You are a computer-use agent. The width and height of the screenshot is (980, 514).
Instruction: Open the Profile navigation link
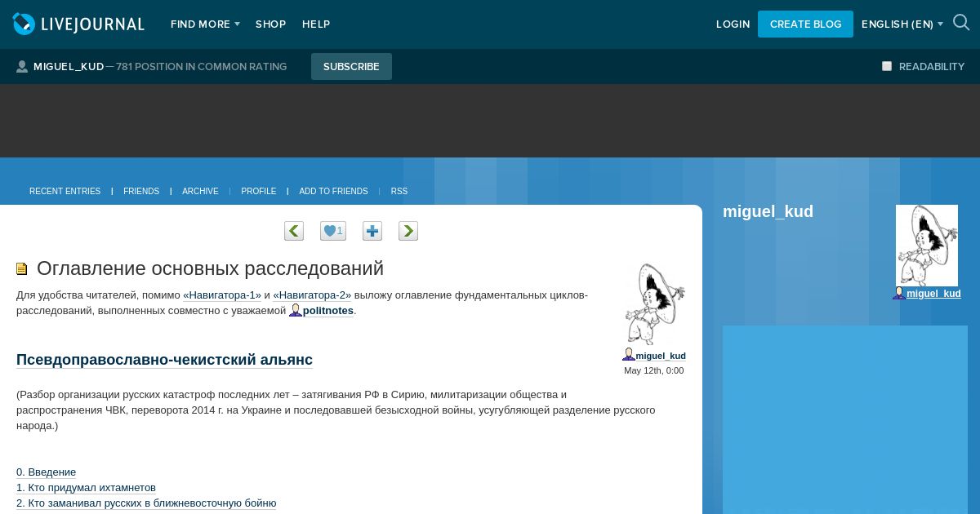[x=259, y=191]
